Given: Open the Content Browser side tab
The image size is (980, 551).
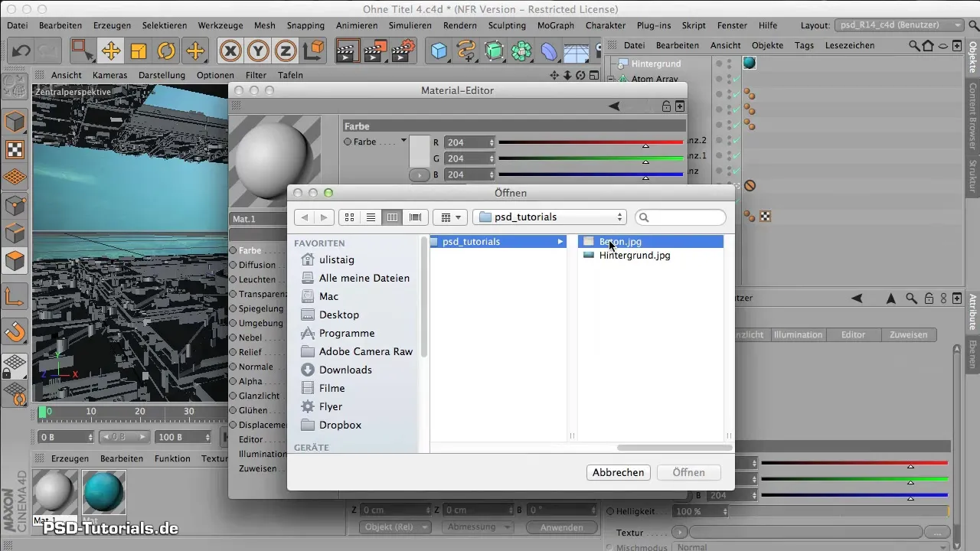Looking at the screenshot, I should pos(973,116).
